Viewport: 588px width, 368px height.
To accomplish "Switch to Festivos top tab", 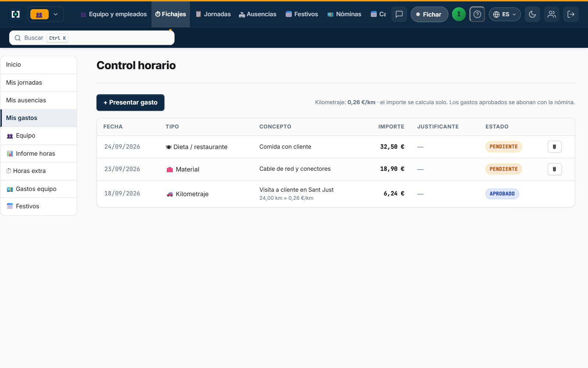I will click(302, 14).
